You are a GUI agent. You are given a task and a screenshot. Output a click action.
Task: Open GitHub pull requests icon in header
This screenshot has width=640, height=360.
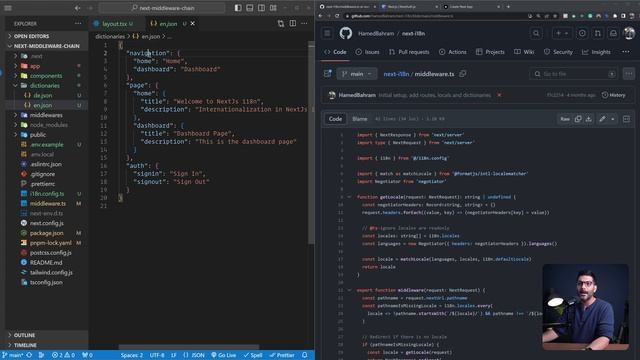click(598, 33)
